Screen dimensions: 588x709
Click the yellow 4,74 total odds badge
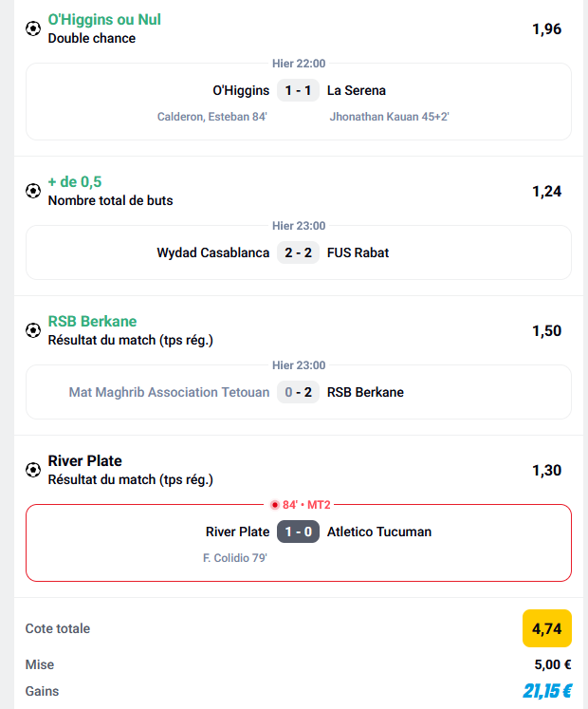pyautogui.click(x=547, y=628)
